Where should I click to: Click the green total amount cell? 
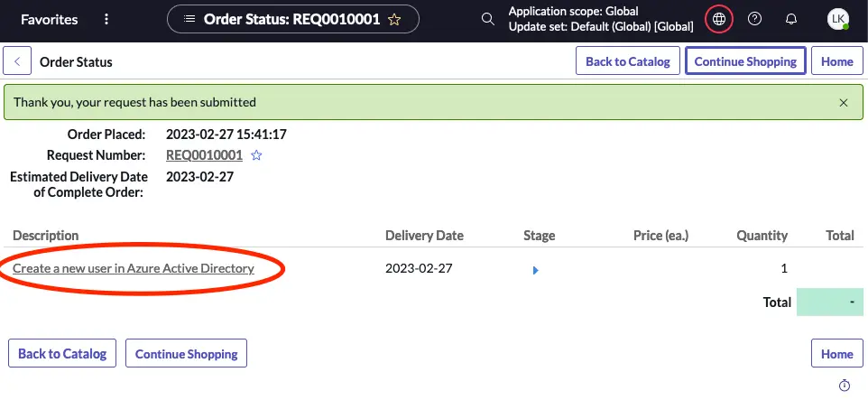coord(830,302)
